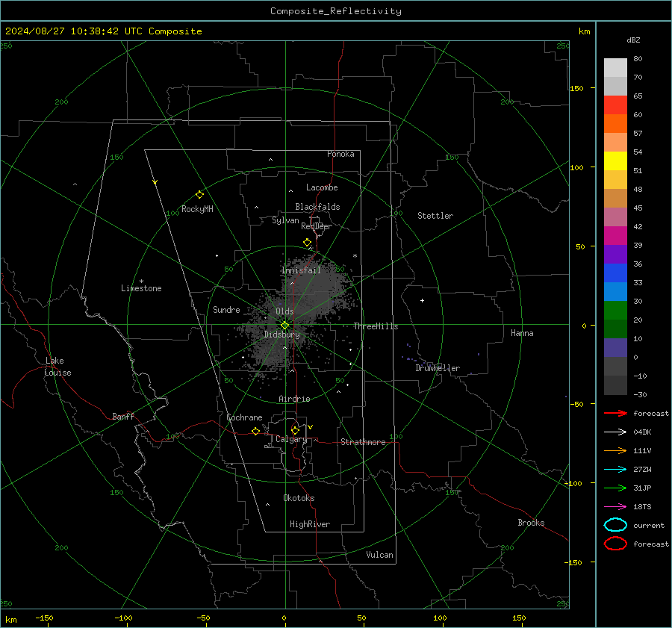Click the Composite_Reflectivity title text
672x628 pixels.
click(335, 11)
